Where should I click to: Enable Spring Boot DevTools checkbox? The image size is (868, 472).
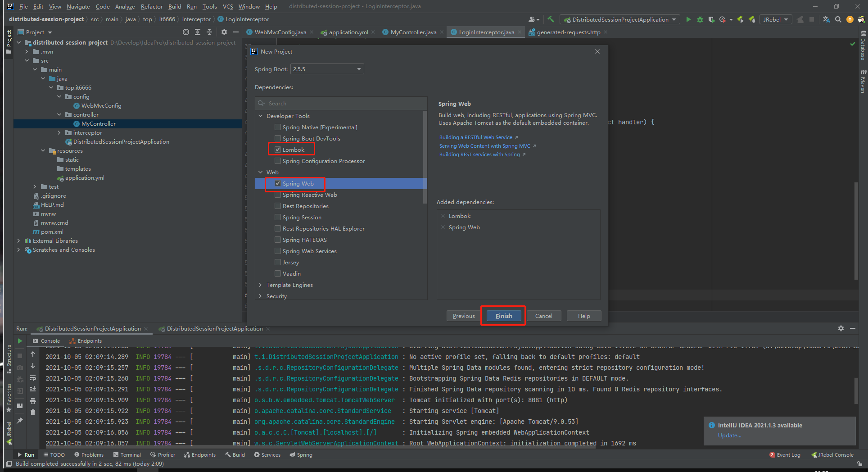point(278,138)
